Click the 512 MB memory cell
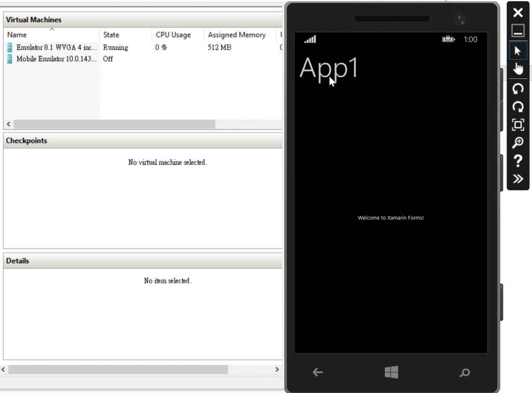 point(220,47)
